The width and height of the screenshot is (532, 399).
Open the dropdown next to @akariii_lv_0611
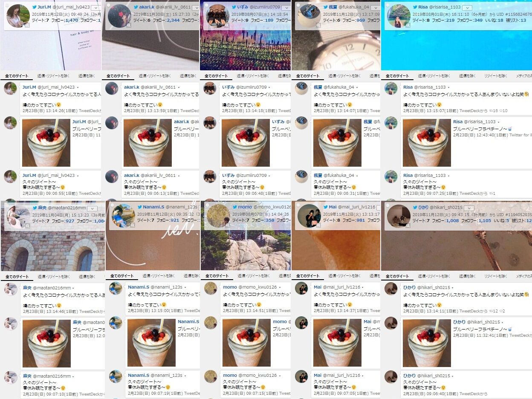coord(194,8)
